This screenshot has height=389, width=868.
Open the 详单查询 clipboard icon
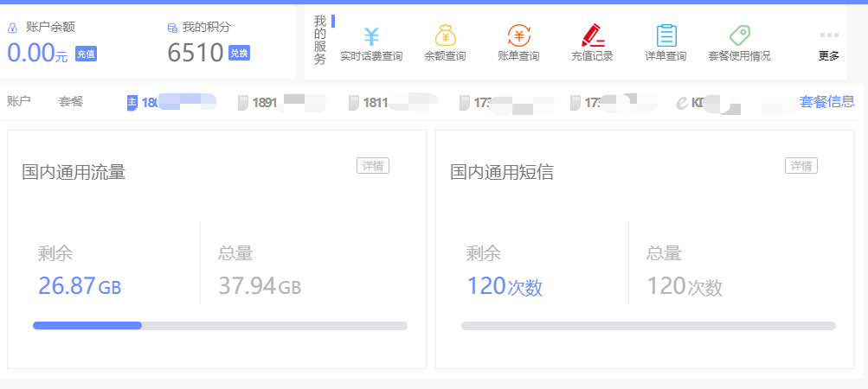point(666,35)
